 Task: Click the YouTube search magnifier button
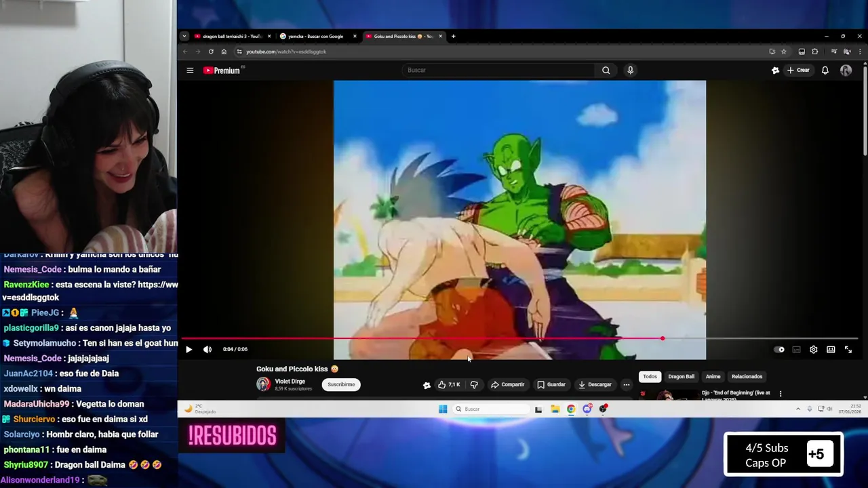tap(606, 70)
